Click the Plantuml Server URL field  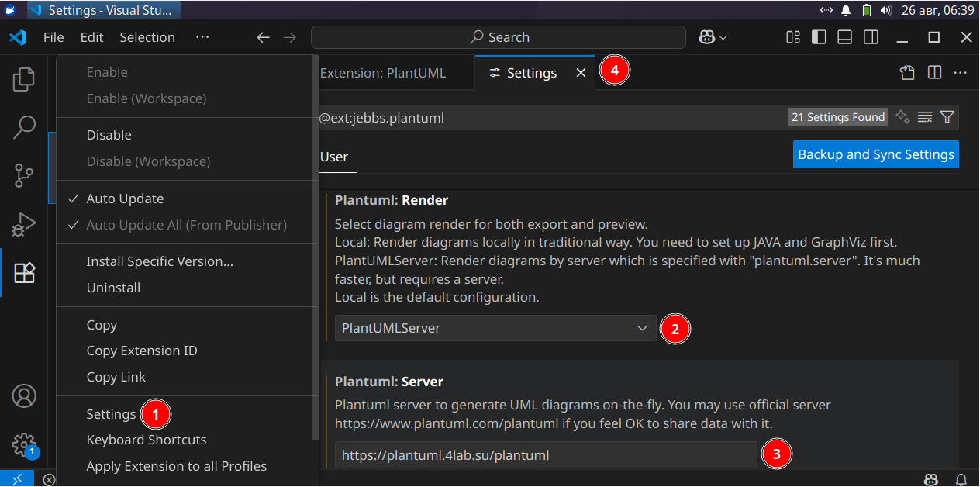(545, 455)
